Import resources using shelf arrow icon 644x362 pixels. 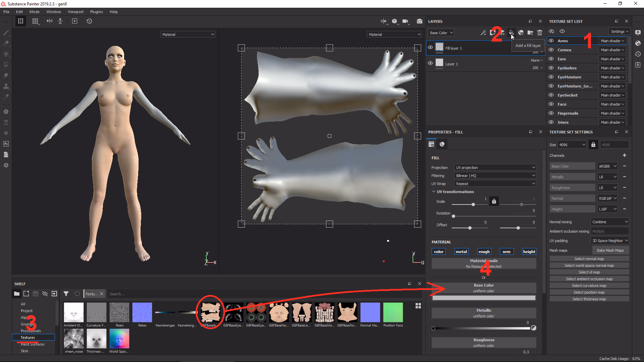(x=54, y=294)
